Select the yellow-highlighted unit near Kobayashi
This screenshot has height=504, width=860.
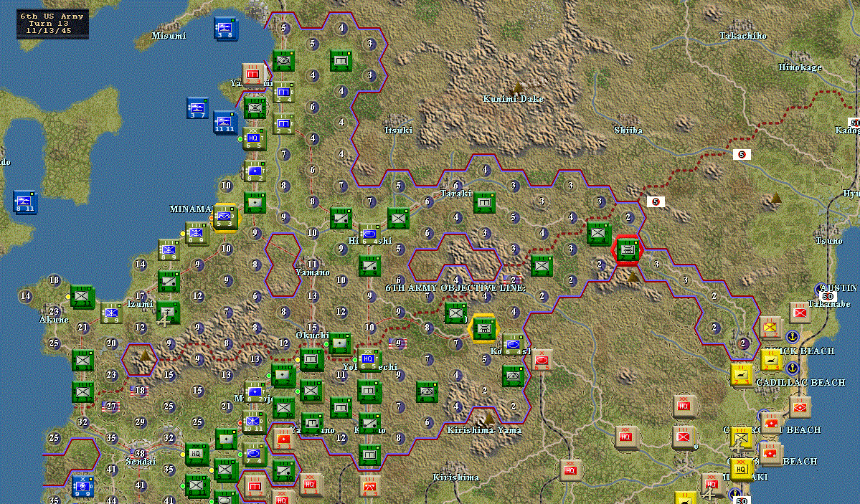tap(483, 328)
